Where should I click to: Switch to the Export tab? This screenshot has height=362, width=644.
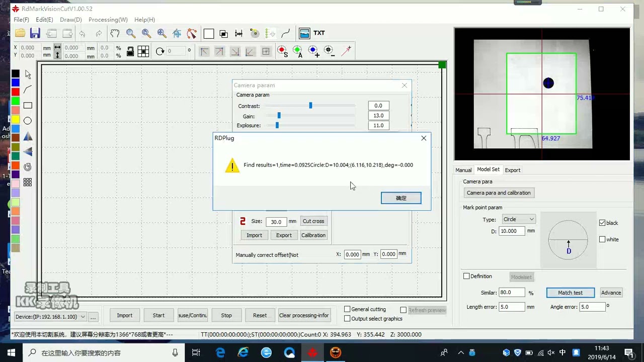513,170
